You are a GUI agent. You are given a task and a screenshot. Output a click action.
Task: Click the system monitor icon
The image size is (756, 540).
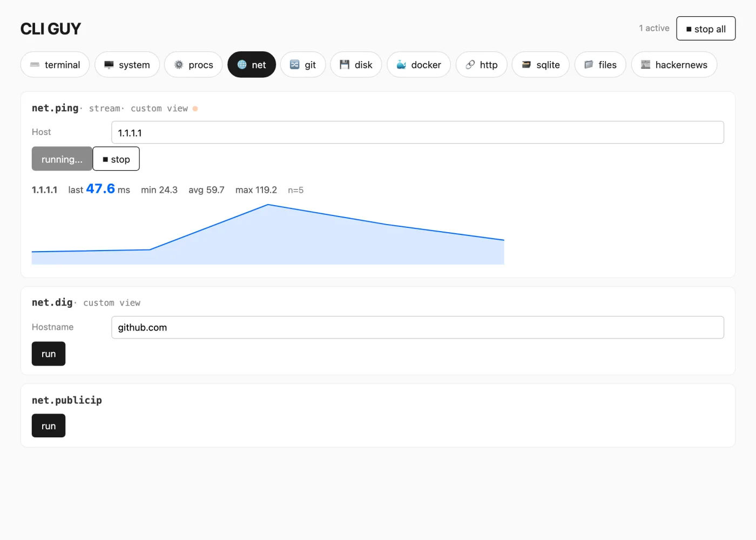click(109, 65)
